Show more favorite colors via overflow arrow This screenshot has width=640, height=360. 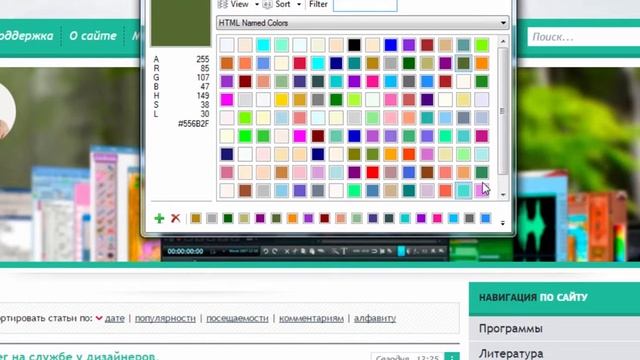coord(502,223)
